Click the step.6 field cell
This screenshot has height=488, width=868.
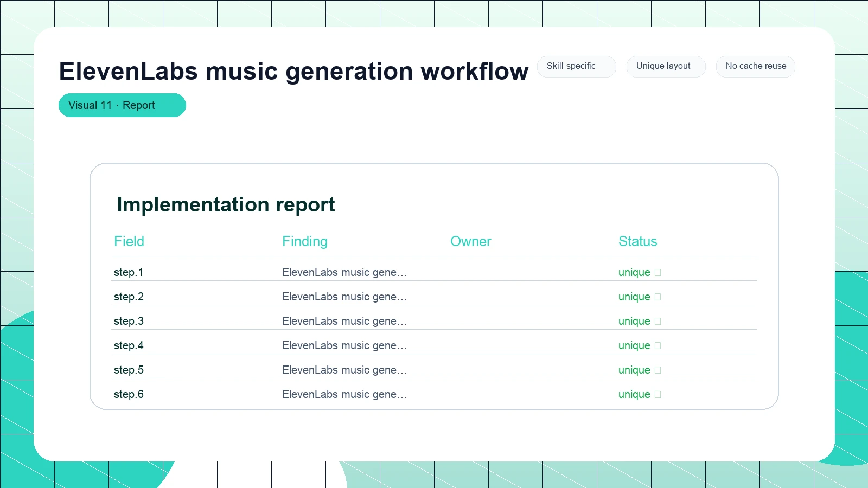click(x=129, y=394)
